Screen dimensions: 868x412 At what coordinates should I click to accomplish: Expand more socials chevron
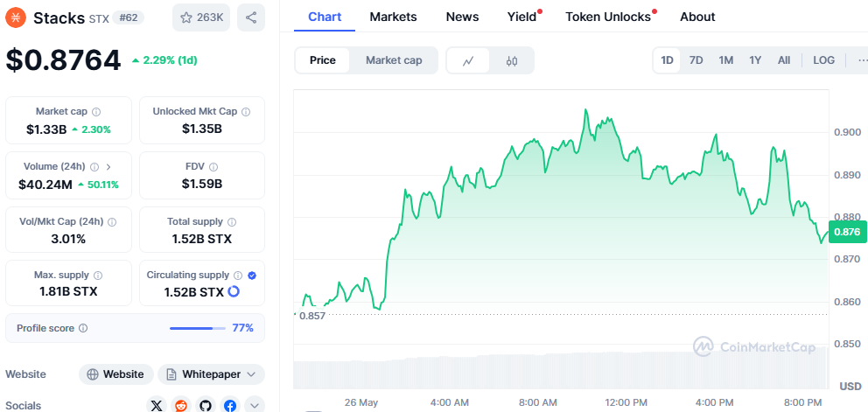coord(254,406)
